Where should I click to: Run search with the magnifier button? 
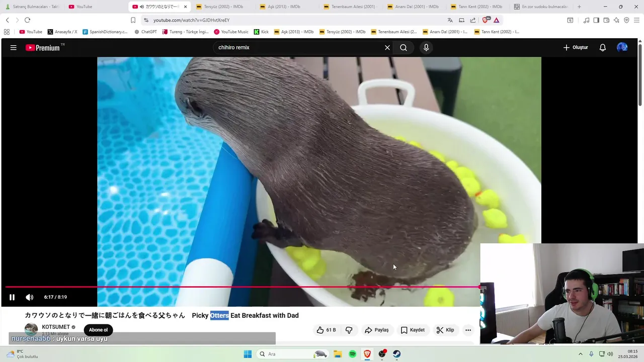click(x=404, y=47)
